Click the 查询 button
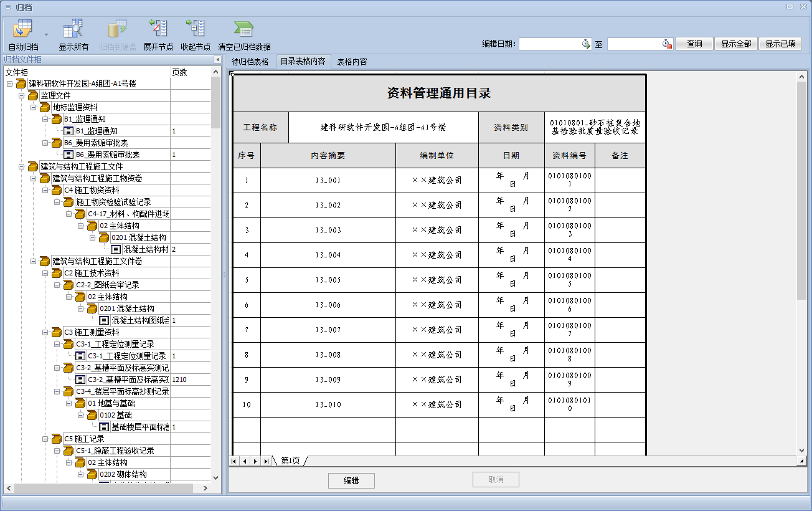The height and width of the screenshot is (511, 812). tap(695, 44)
